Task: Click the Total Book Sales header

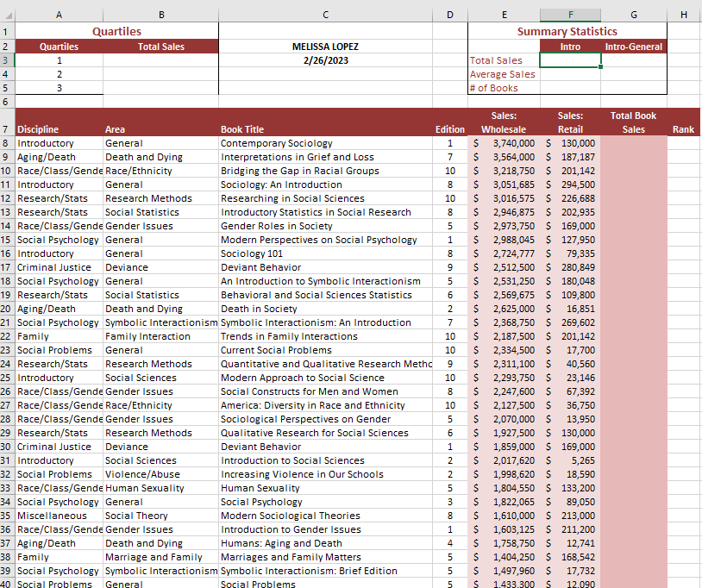Action: 634,122
